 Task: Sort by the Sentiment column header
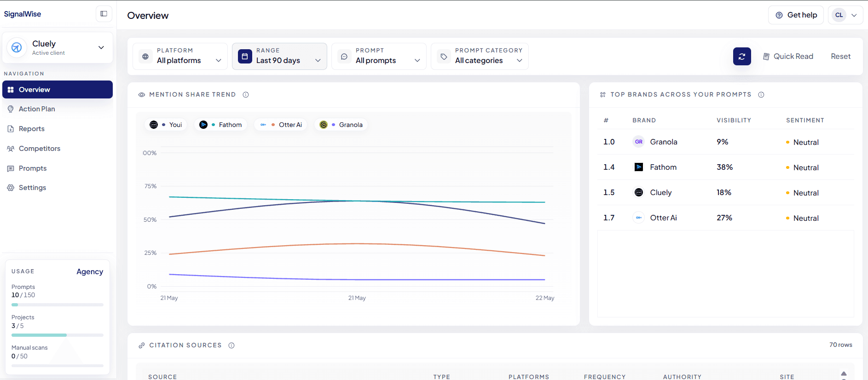pos(805,121)
